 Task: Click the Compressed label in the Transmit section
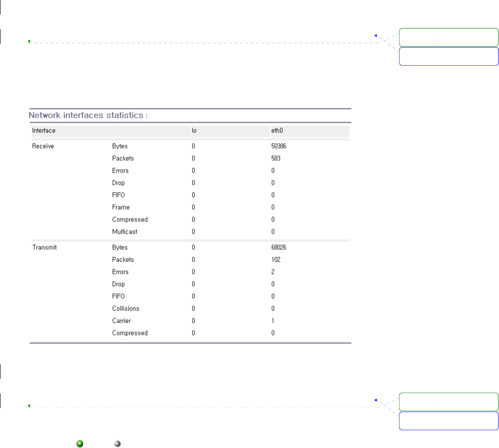pyautogui.click(x=130, y=333)
